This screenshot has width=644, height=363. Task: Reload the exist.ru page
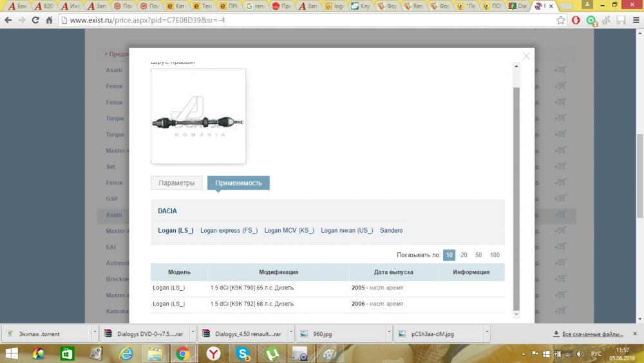point(35,20)
